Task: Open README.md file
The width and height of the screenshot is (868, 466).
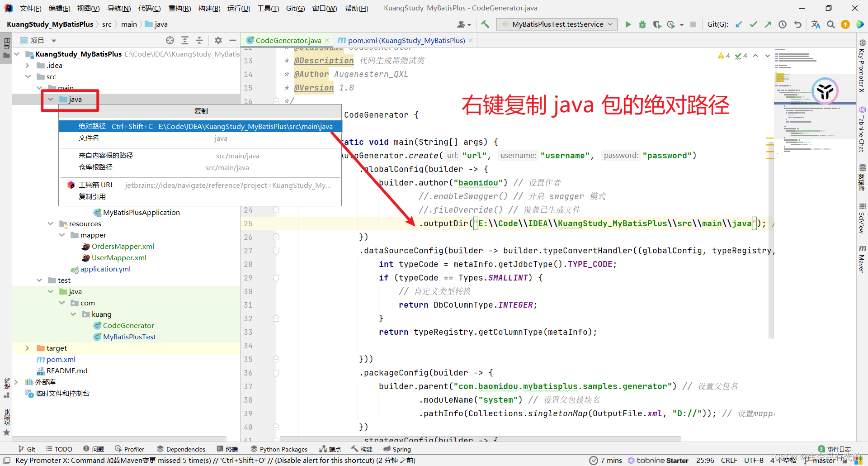Action: 67,371
